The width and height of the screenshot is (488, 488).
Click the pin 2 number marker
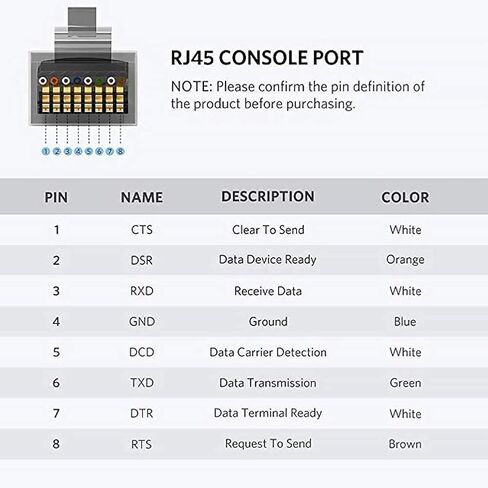57,151
